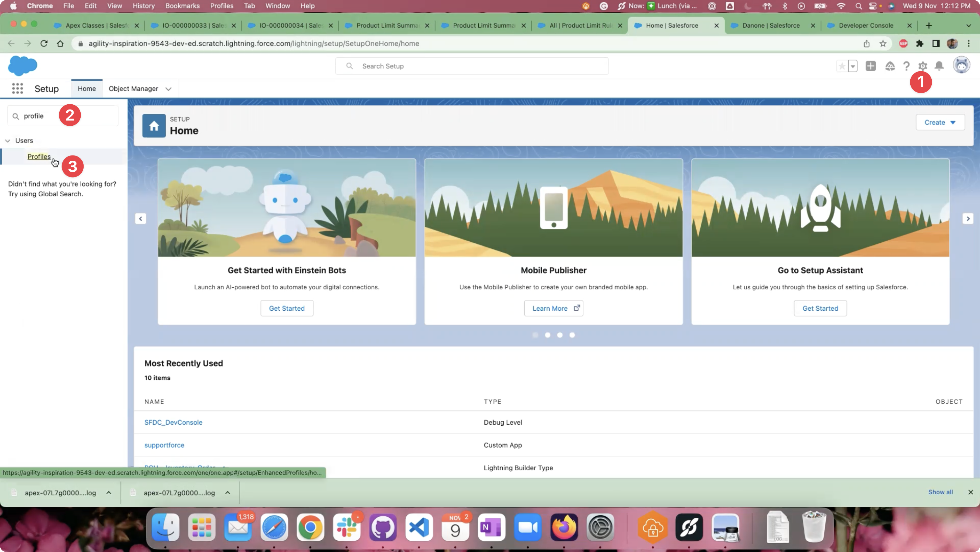Image resolution: width=980 pixels, height=552 pixels.
Task: Click the Salesforce cloud logo
Action: tap(22, 66)
